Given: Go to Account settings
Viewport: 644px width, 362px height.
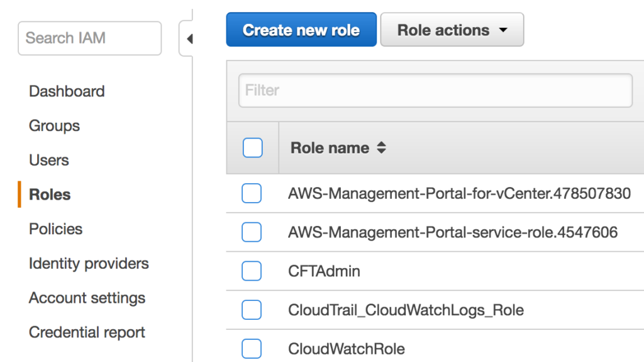Looking at the screenshot, I should click(87, 298).
